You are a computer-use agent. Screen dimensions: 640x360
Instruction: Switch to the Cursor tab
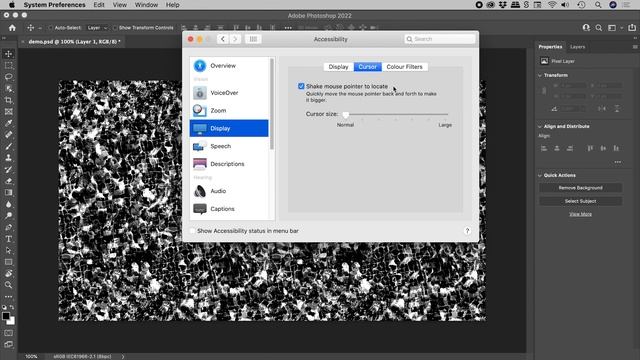tap(368, 67)
